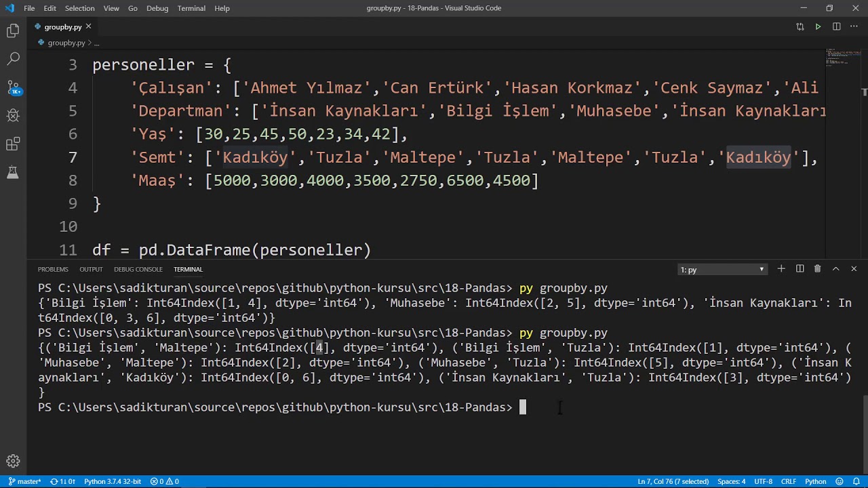Split the terminal panel
This screenshot has width=868, height=488.
coord(800,269)
